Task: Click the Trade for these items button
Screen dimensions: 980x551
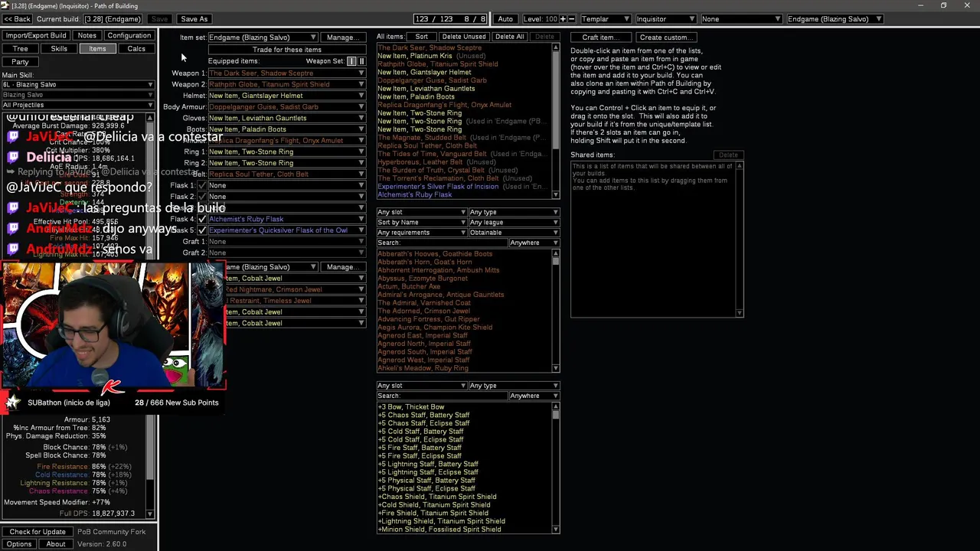Action: (287, 50)
